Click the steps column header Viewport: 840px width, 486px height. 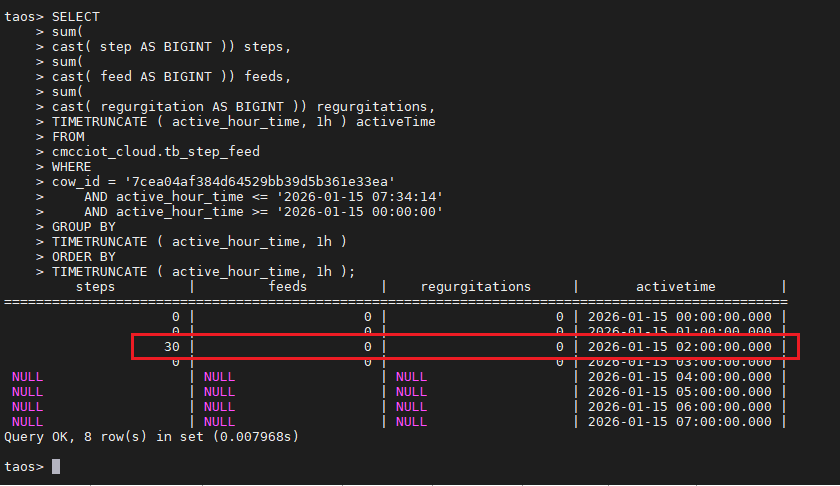(x=96, y=287)
